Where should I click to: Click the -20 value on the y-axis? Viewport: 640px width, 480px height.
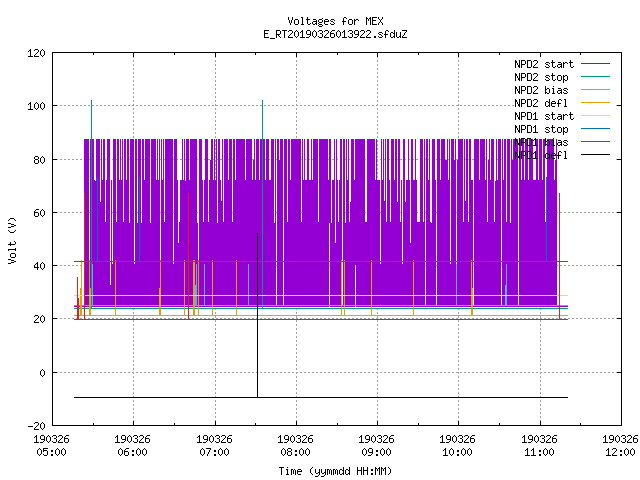click(x=36, y=426)
